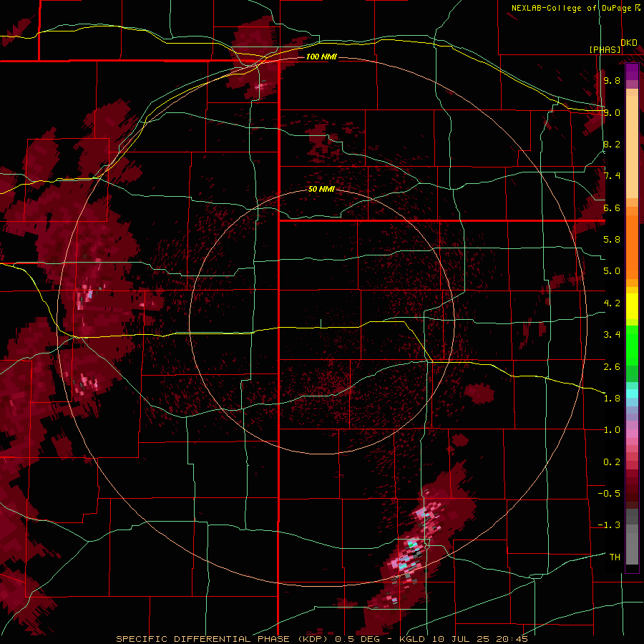Click the 5.8 color scale value

612,240
